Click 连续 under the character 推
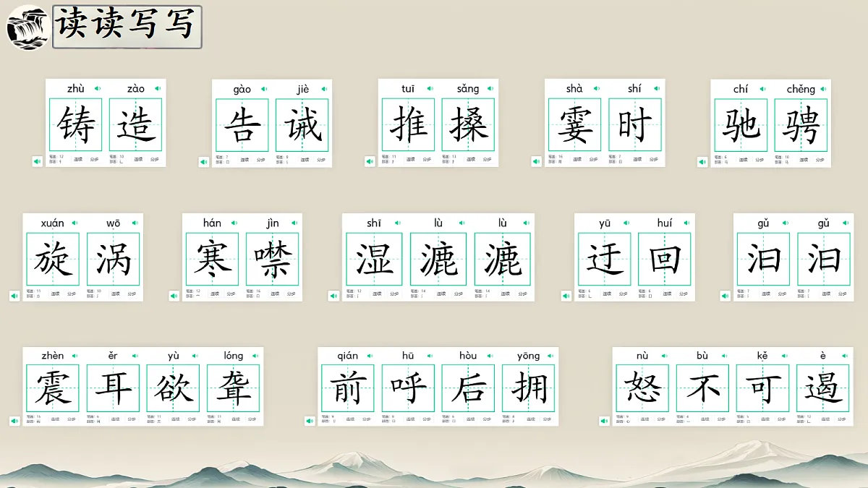The height and width of the screenshot is (488, 868). [x=410, y=159]
